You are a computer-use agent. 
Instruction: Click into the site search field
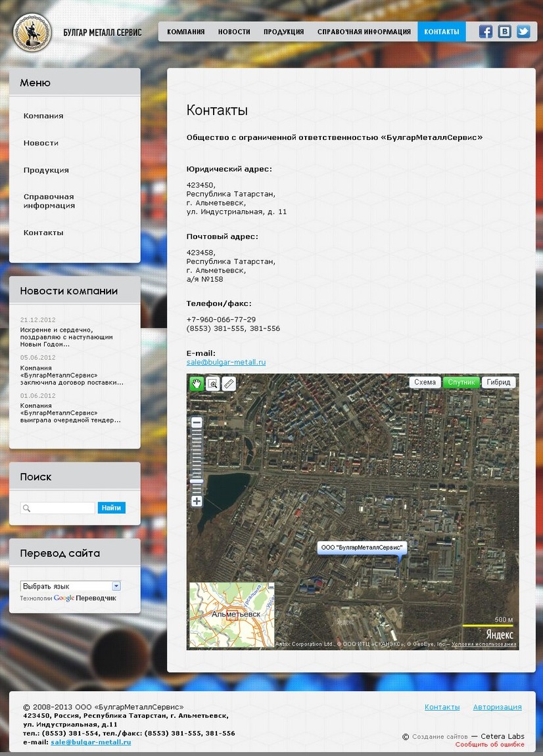[63, 508]
